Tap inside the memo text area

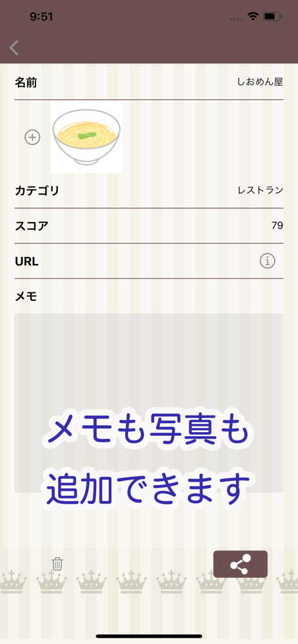pos(149,402)
